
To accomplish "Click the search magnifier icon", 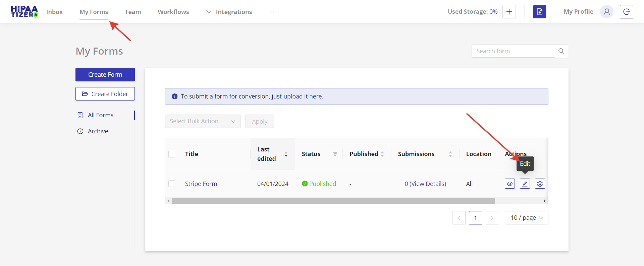I will [561, 51].
